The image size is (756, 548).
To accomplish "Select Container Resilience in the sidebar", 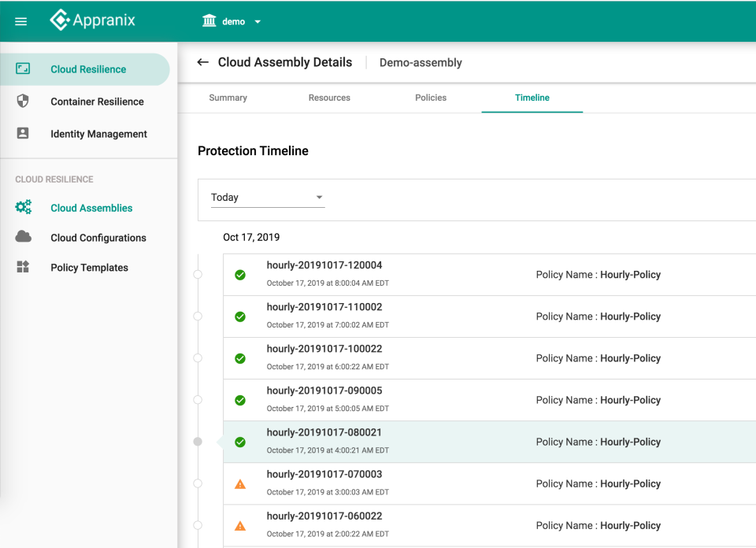I will tap(96, 101).
